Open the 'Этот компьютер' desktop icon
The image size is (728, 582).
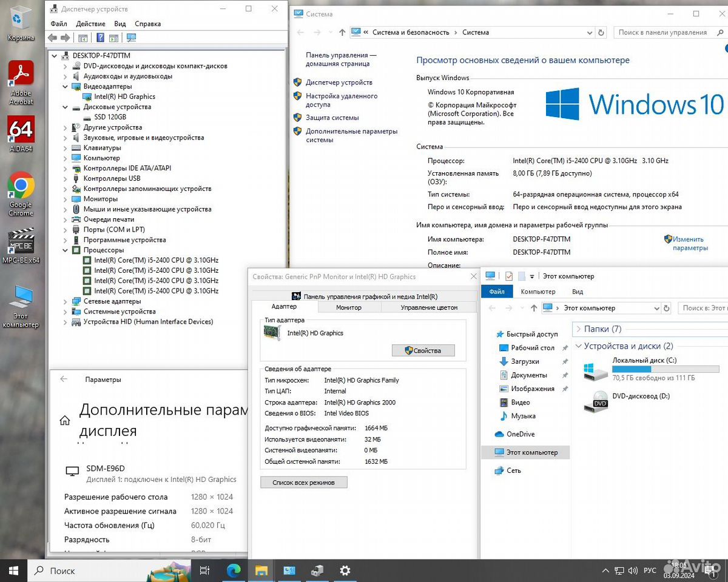[21, 306]
